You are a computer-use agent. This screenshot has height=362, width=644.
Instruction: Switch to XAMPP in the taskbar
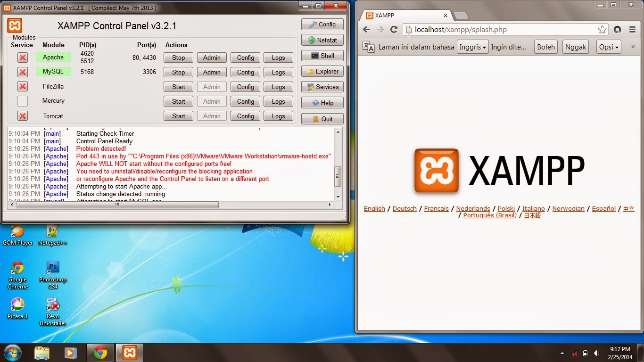(x=130, y=353)
